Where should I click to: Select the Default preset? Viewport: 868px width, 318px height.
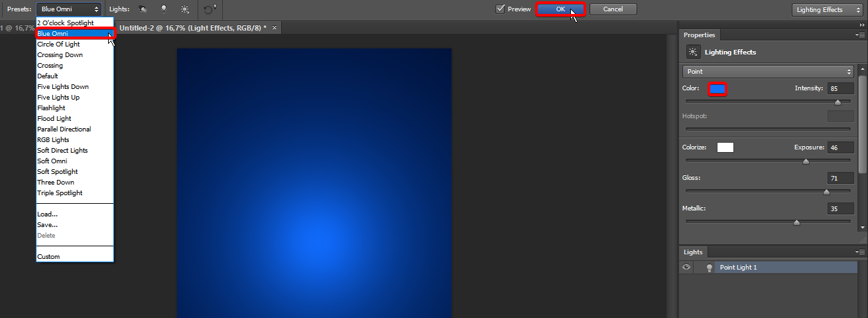pyautogui.click(x=75, y=76)
